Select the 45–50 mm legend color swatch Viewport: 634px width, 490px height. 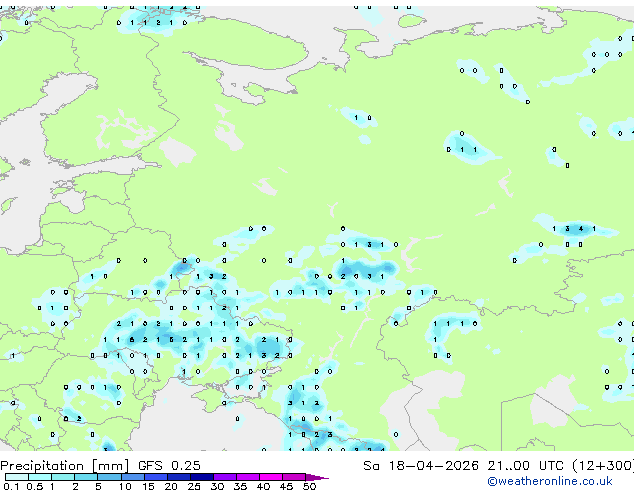pyautogui.click(x=294, y=477)
